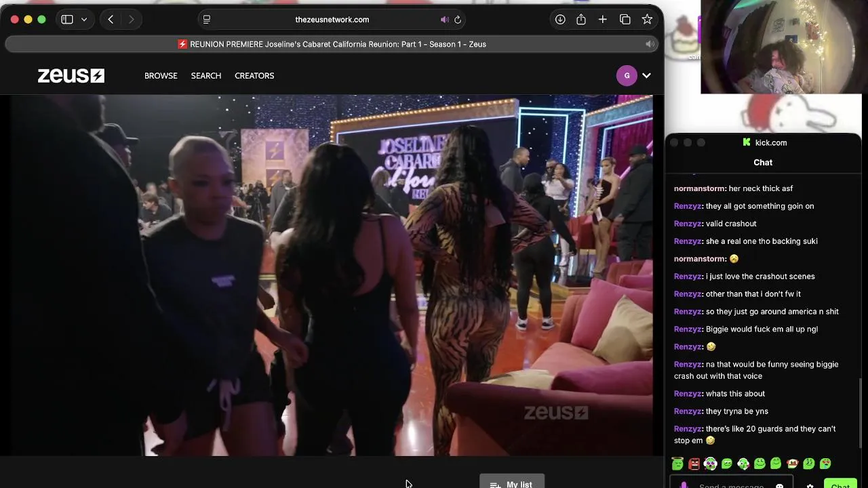
Task: Click the Zeus video player
Action: (332, 275)
